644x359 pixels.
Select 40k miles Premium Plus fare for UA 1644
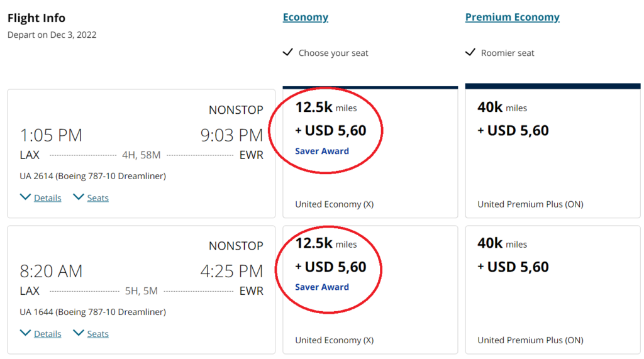(x=553, y=290)
